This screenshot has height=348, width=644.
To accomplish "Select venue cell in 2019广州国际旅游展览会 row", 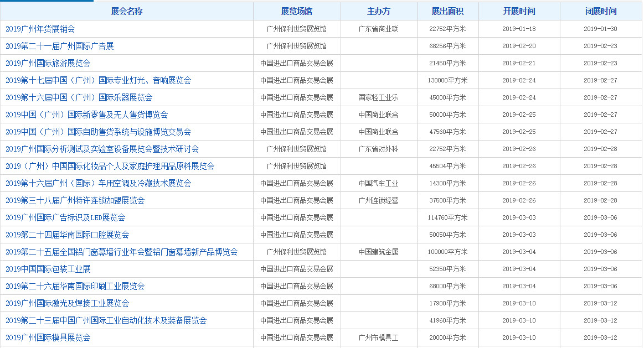I will point(297,63).
